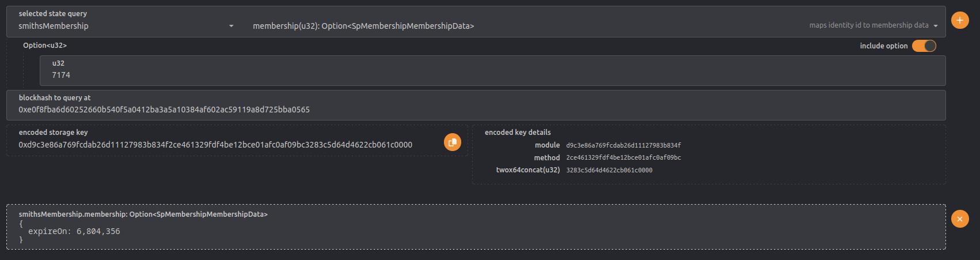Edit the u32 value 7174 field
This screenshot has height=260, width=980.
coord(493,71)
